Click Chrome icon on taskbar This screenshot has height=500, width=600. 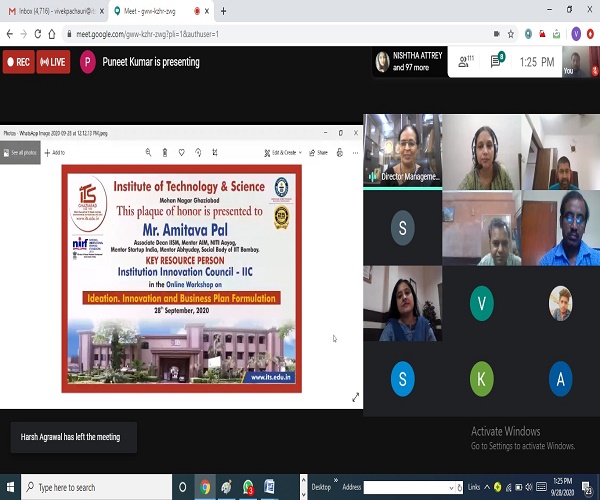point(205,487)
